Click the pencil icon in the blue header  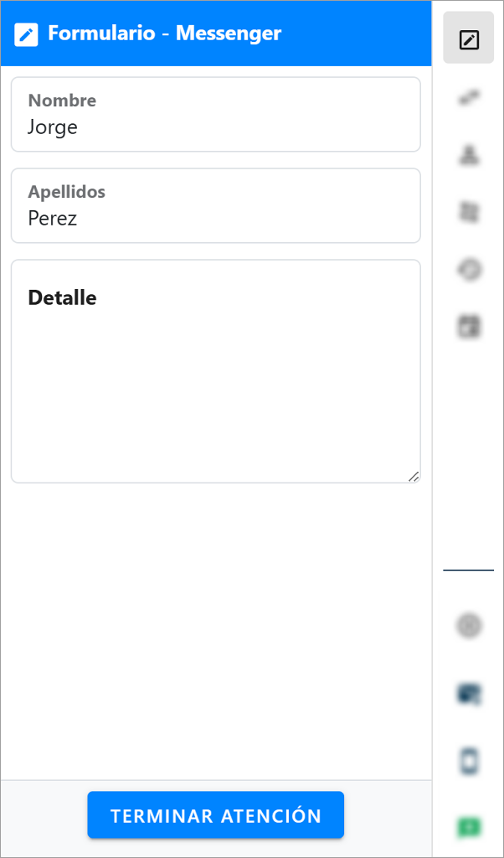(27, 34)
